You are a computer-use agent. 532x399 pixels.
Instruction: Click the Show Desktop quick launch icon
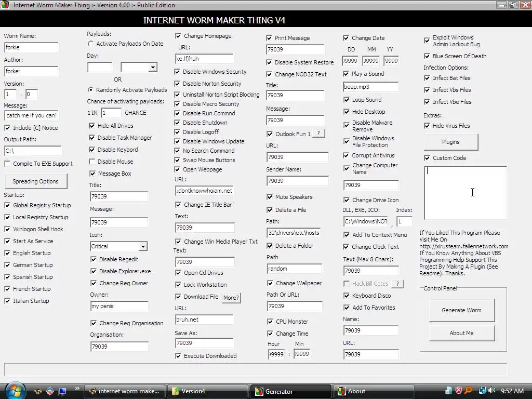[62, 391]
